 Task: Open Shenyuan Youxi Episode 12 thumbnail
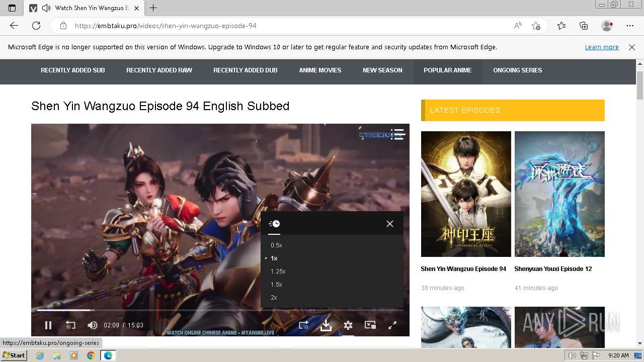559,194
